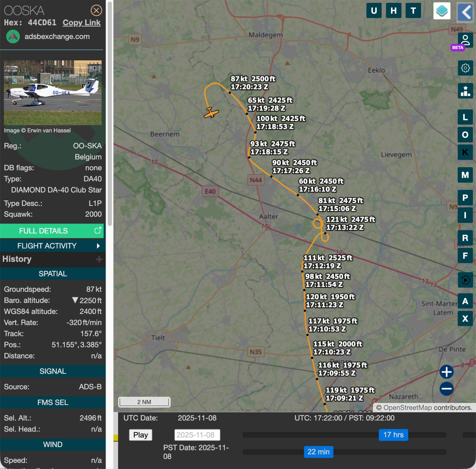
Task: Select the T button in top bar
Action: pos(413,11)
